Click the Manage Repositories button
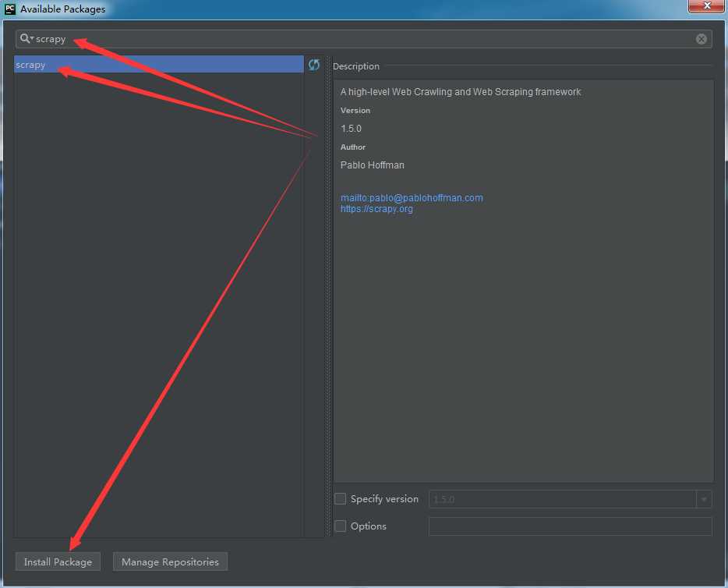Image resolution: width=728 pixels, height=588 pixels. pos(170,562)
